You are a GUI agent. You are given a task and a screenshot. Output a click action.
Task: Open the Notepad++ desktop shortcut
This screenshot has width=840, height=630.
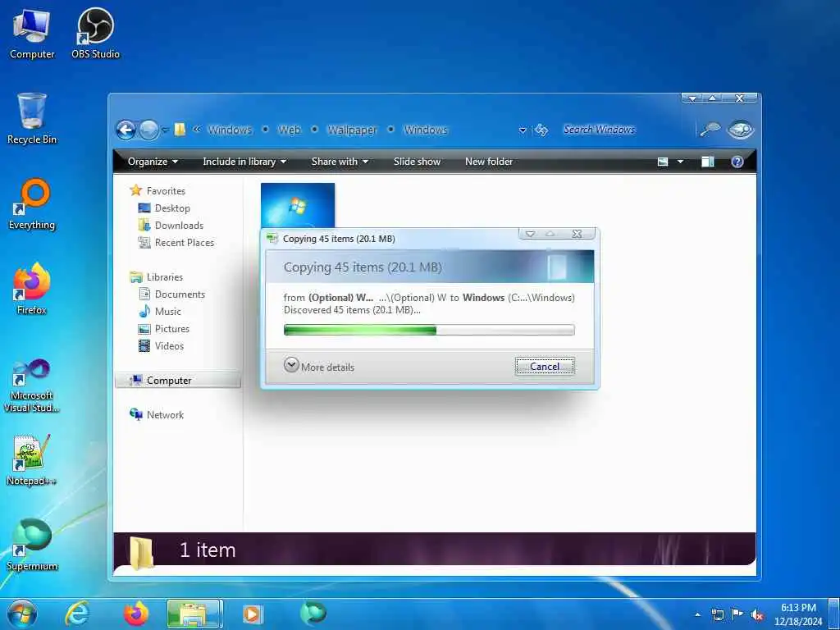32,461
